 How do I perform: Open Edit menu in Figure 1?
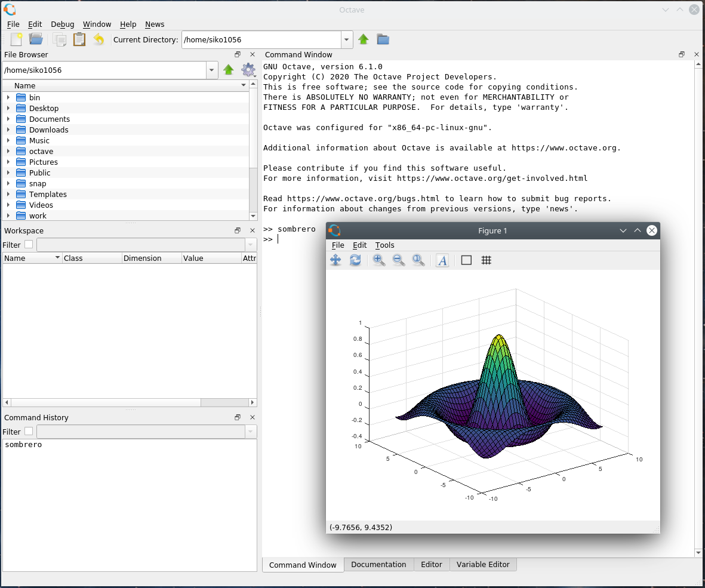[360, 245]
